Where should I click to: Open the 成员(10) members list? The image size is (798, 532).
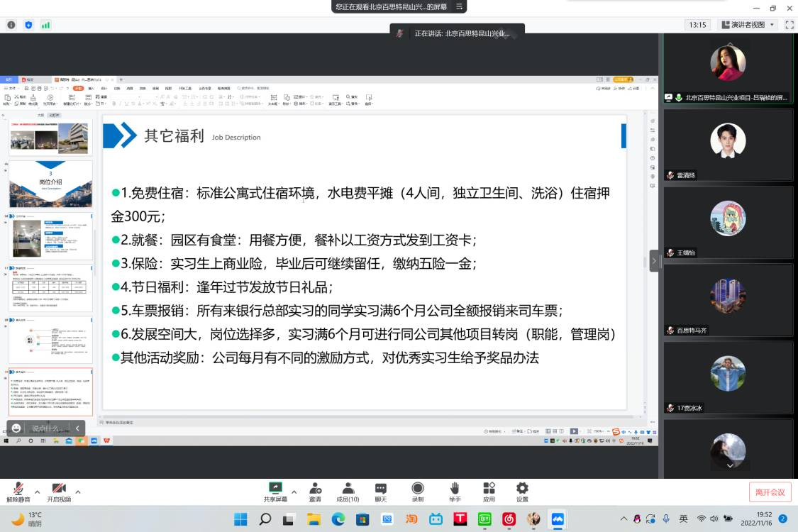coord(348,492)
